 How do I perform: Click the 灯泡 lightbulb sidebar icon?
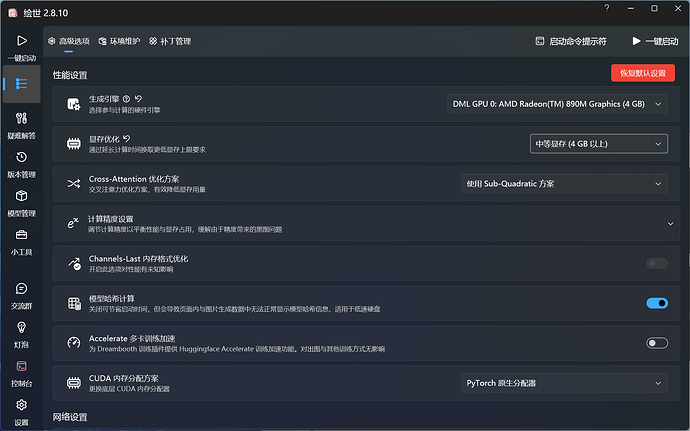21,333
